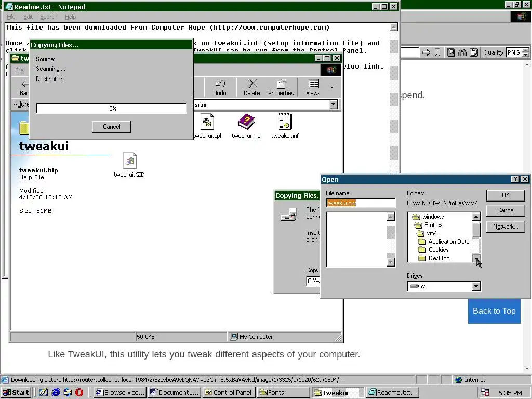Click the file list scroll down arrow in Open dialog

point(391,262)
